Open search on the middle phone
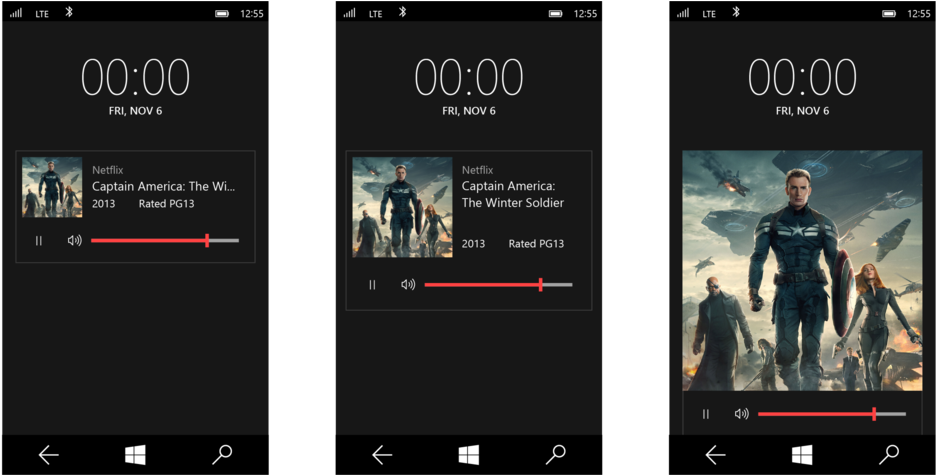This screenshot has width=937, height=475. coord(556,455)
